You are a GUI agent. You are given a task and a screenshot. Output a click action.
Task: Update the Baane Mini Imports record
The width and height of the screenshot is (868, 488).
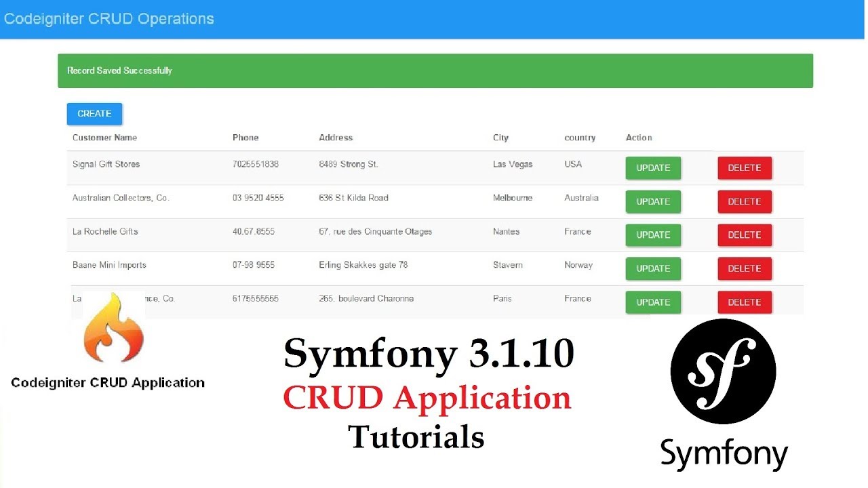[653, 268]
